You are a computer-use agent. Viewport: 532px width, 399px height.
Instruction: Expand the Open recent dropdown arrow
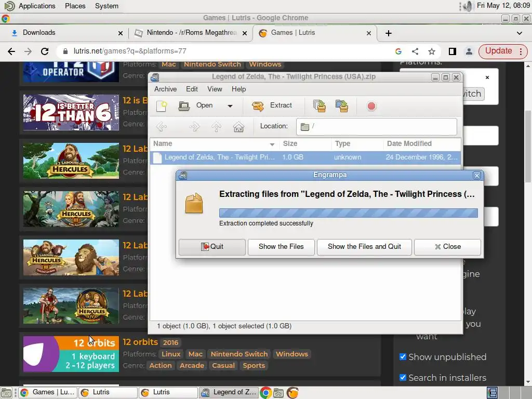point(230,106)
